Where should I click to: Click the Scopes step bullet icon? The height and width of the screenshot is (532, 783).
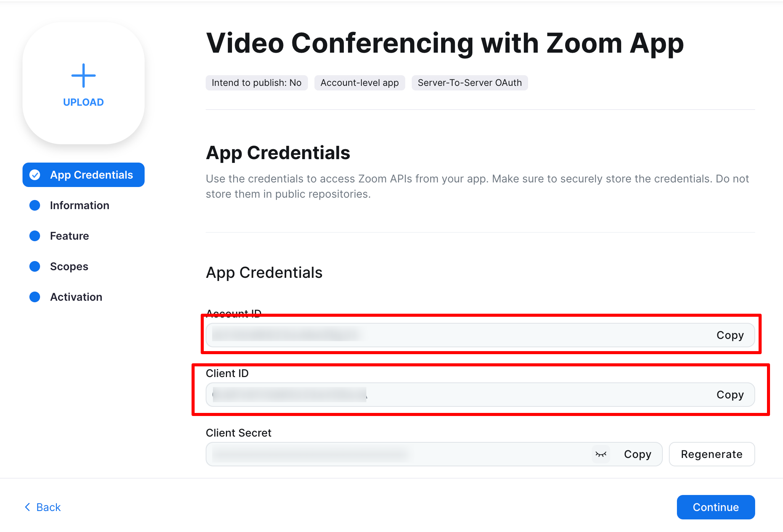[x=35, y=266]
